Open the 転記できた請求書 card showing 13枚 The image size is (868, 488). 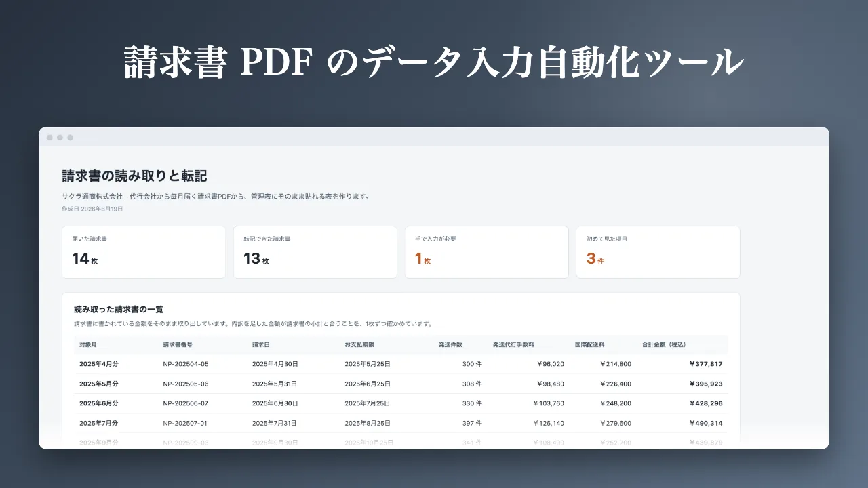pos(315,252)
